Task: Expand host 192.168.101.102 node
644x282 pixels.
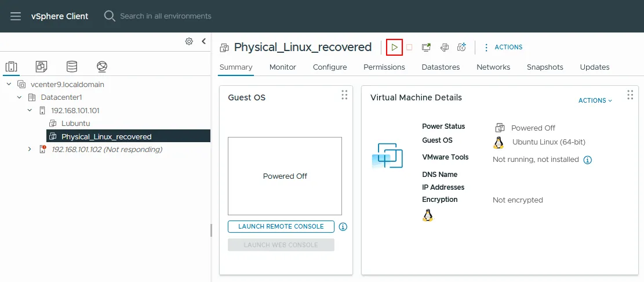Action: click(30, 149)
